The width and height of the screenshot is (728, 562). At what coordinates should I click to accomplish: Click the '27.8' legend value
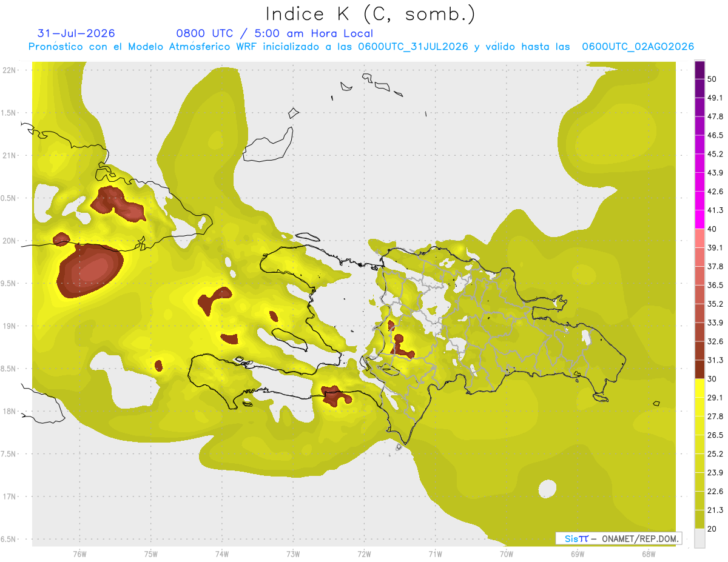715,416
